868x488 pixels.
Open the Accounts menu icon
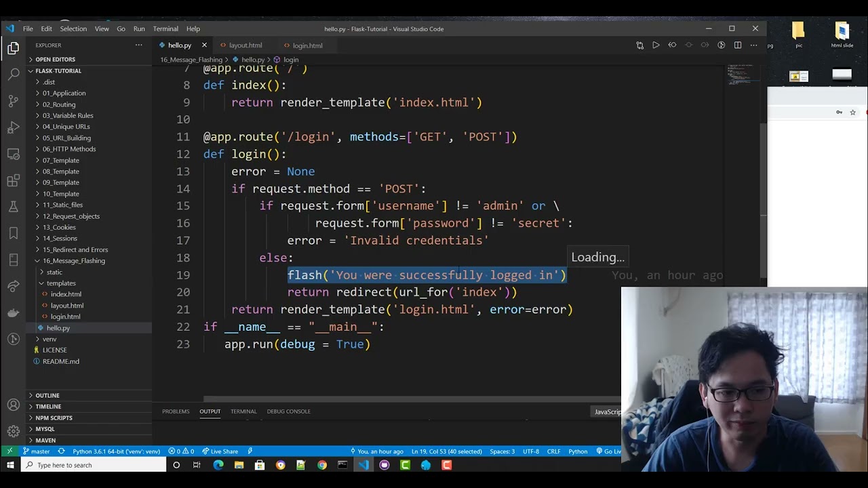(x=14, y=405)
